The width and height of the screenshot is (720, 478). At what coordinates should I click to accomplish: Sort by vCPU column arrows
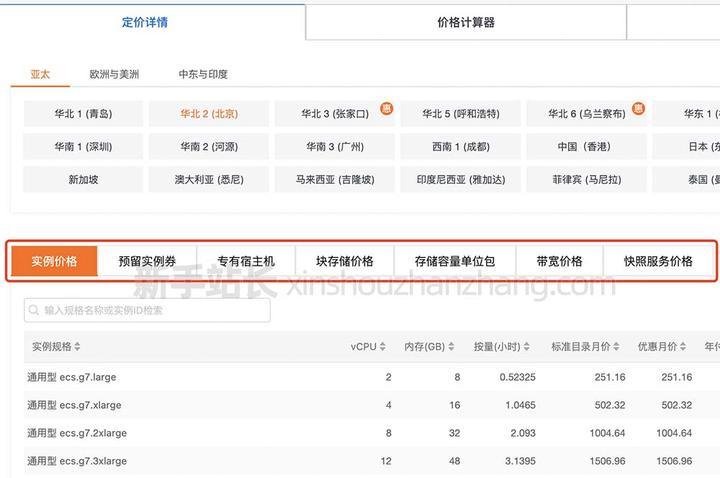(x=382, y=347)
